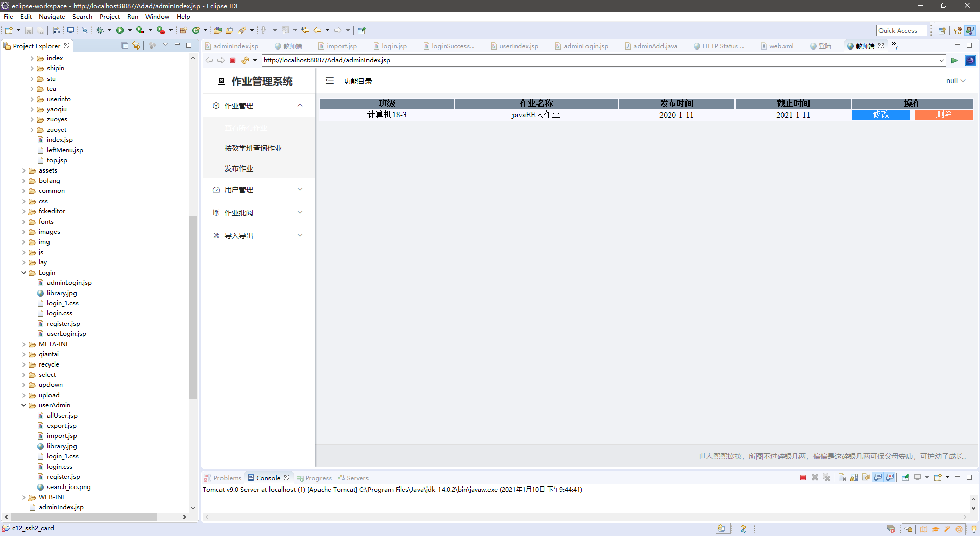
Task: Expand the 作业批阅 menu section
Action: (300, 212)
